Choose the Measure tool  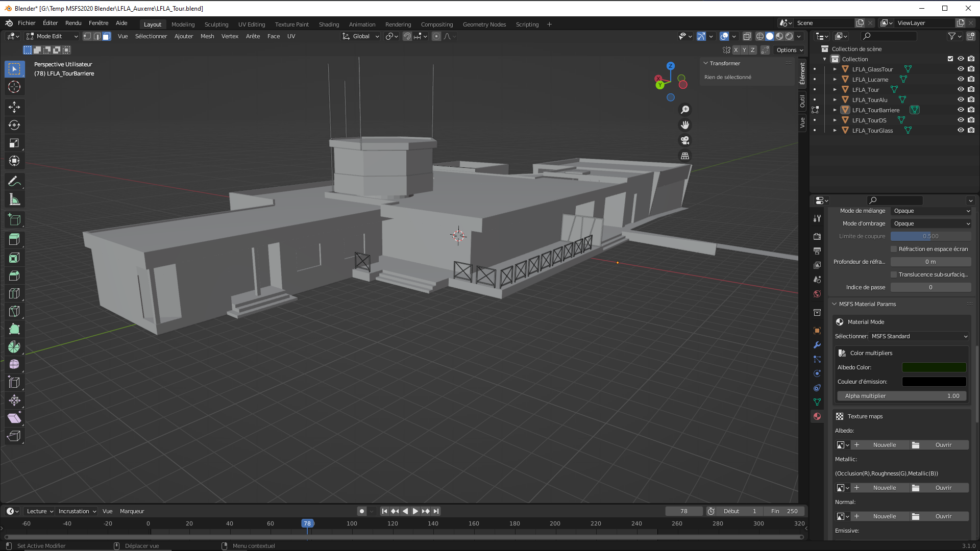pyautogui.click(x=14, y=200)
